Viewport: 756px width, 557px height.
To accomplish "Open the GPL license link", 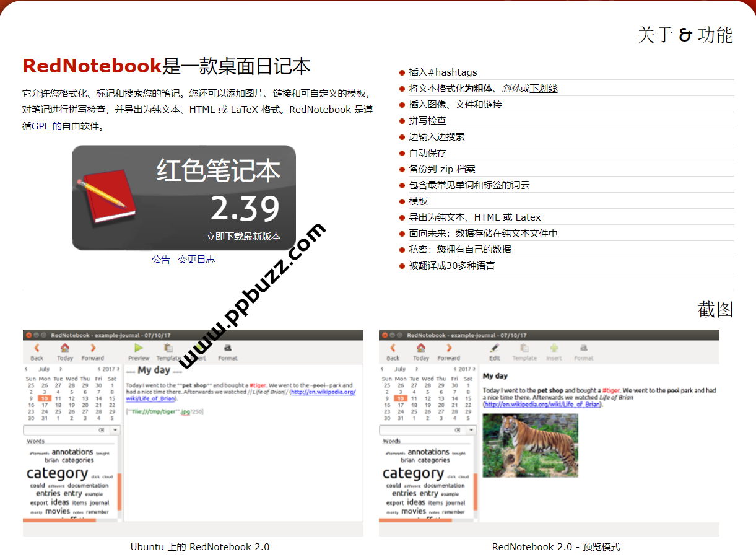I will click(40, 126).
